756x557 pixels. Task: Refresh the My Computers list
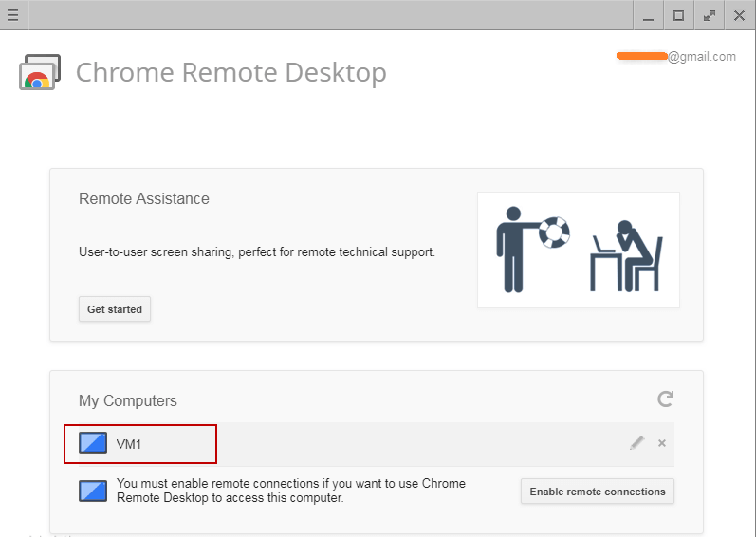[665, 399]
